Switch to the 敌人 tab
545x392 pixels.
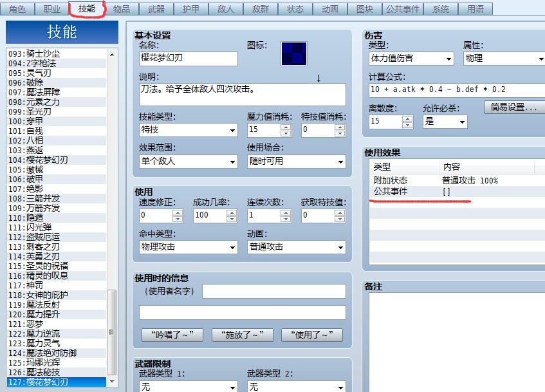point(226,9)
